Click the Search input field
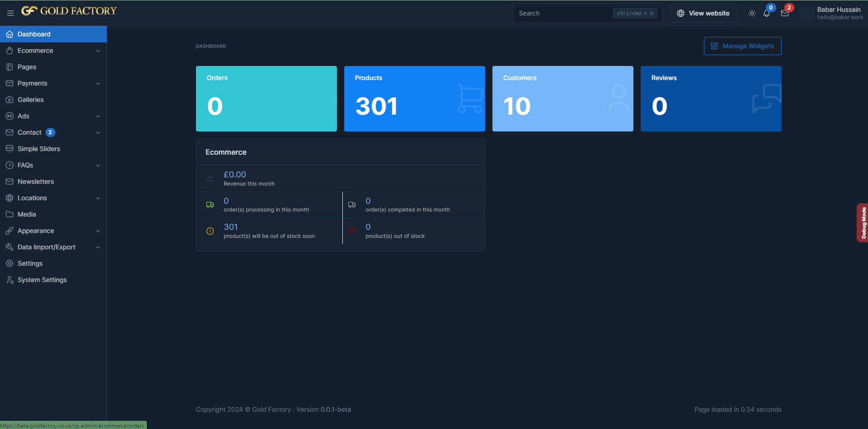Image resolution: width=868 pixels, height=429 pixels. [x=564, y=13]
